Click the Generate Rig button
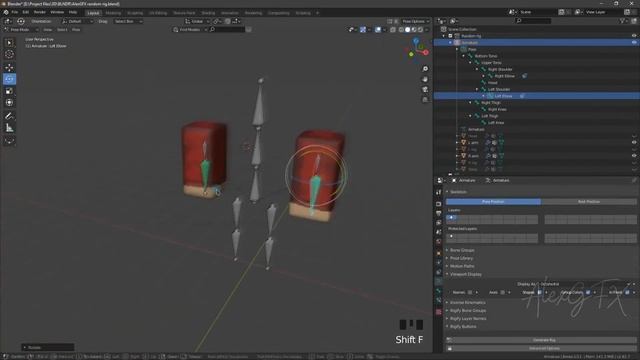This screenshot has width=640, height=360. click(x=544, y=340)
